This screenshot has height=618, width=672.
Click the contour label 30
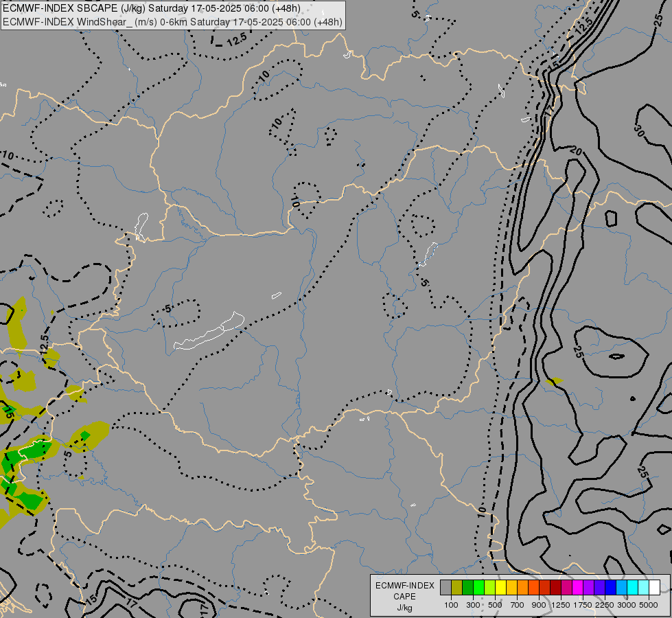(x=638, y=132)
